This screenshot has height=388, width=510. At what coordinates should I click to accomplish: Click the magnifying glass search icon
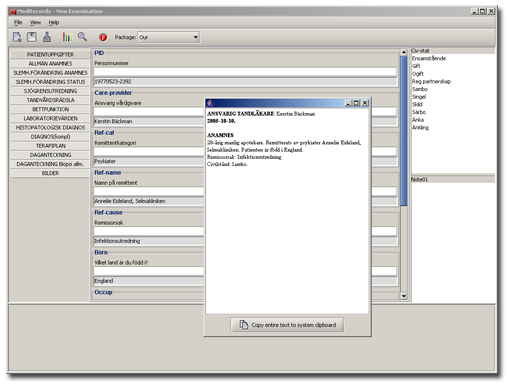[x=82, y=37]
